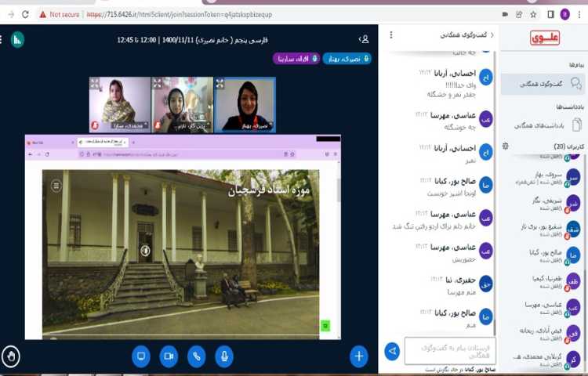Open user ظفرنیا، کیمیا in the user list
This screenshot has height=376, width=588.
[x=543, y=282]
